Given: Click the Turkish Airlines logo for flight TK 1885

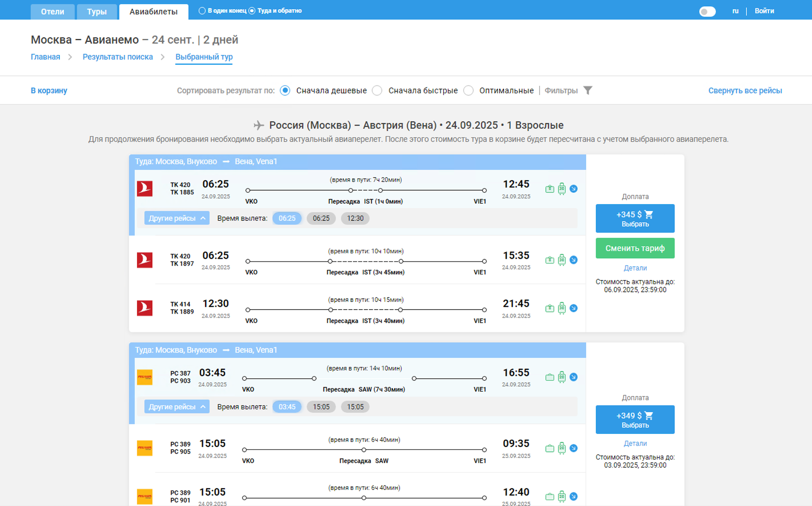Looking at the screenshot, I should [145, 189].
